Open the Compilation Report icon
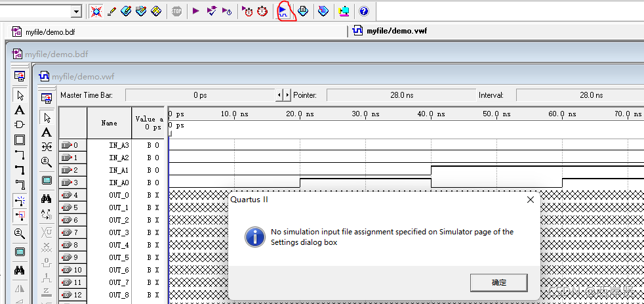 [x=303, y=11]
